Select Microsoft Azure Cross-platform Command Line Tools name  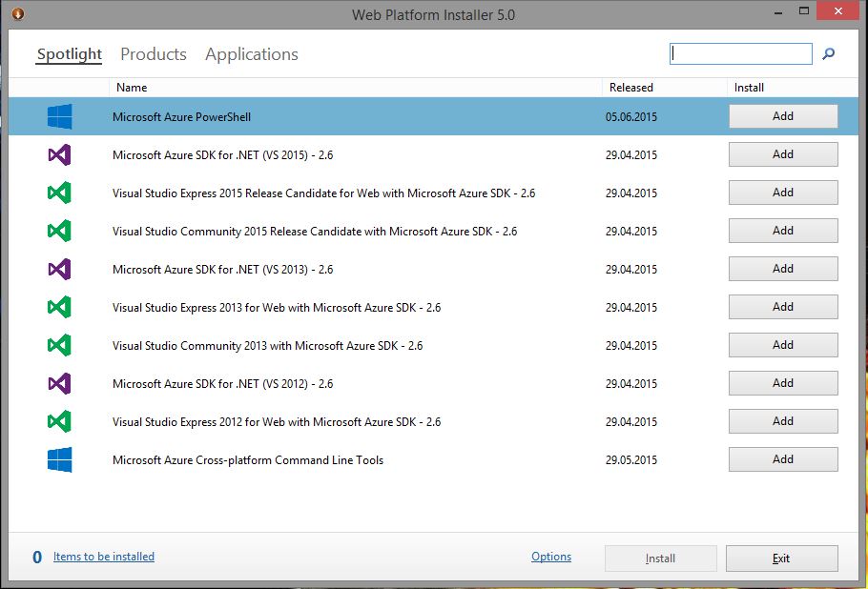[x=248, y=460]
